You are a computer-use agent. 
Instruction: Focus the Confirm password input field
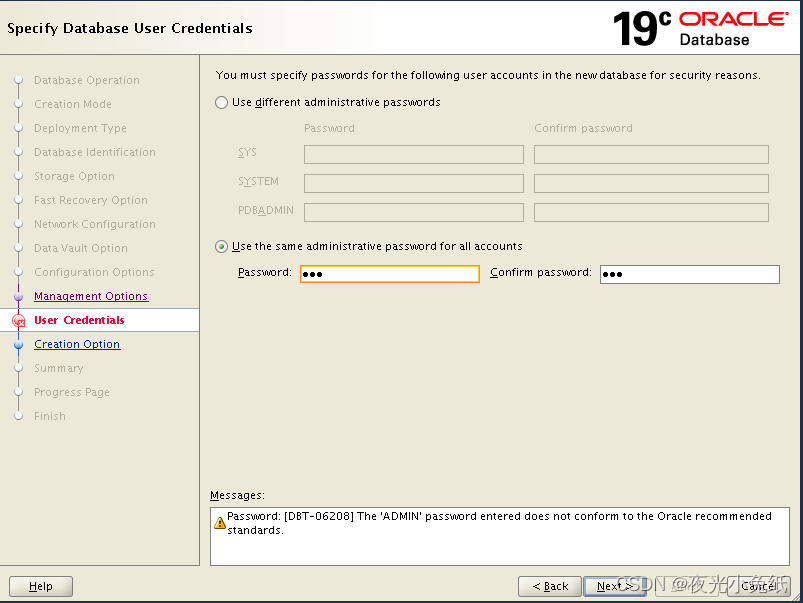[689, 274]
